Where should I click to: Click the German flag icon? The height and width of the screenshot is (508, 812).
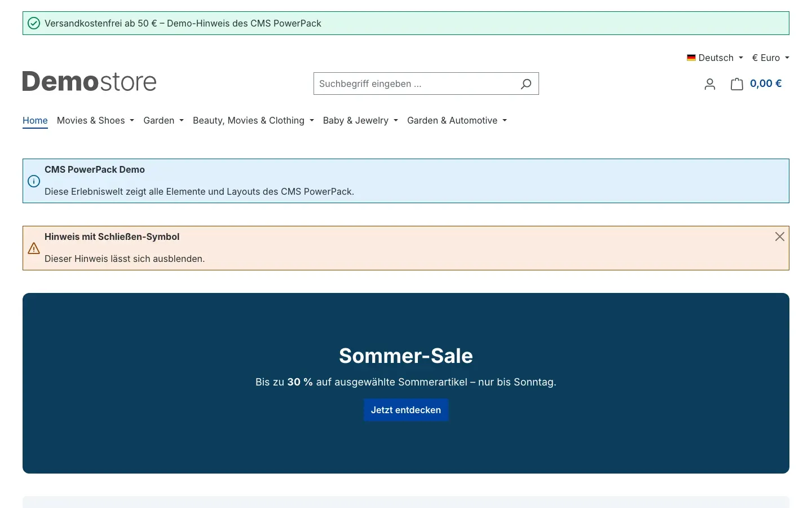[x=691, y=58]
